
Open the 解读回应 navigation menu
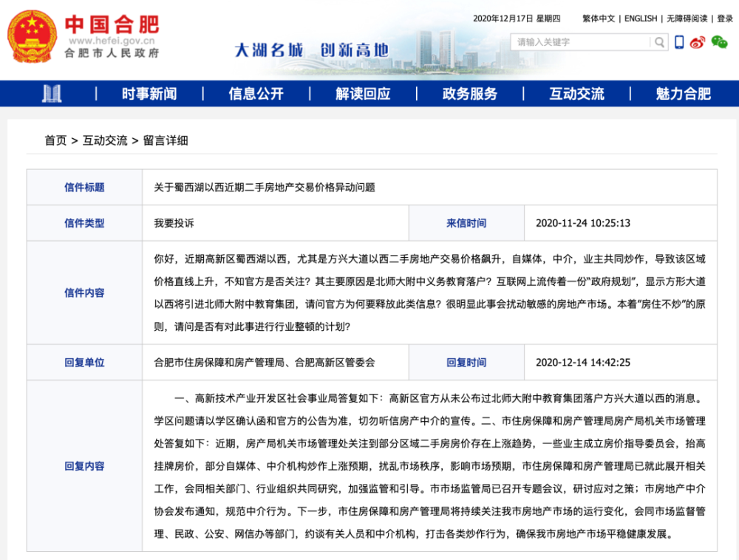[x=363, y=94]
